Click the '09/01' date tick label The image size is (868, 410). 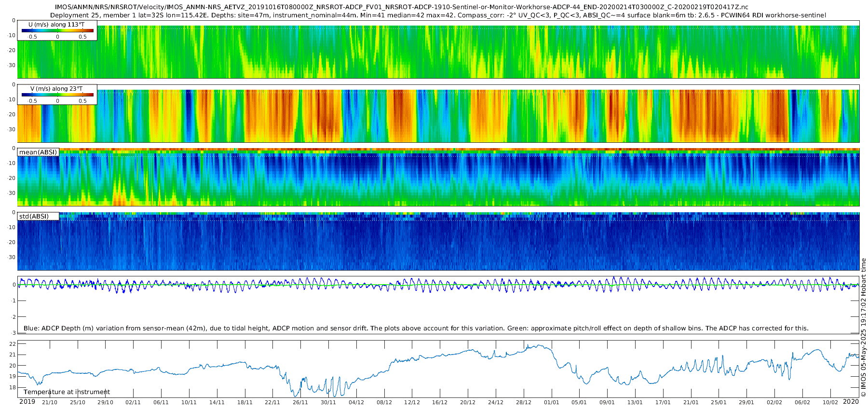point(607,403)
